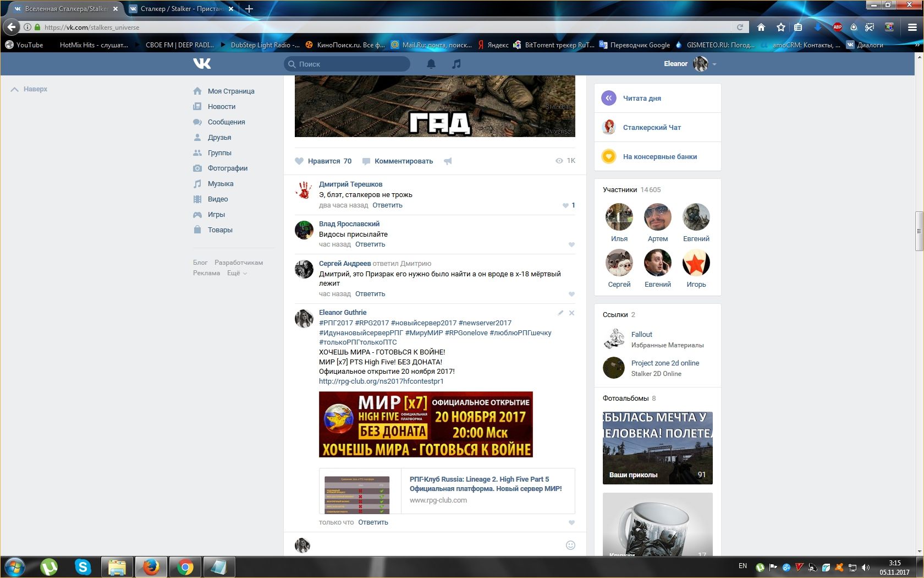Image resolution: width=924 pixels, height=578 pixels.
Task: Expand the Eleanor account dropdown
Action: tap(714, 64)
